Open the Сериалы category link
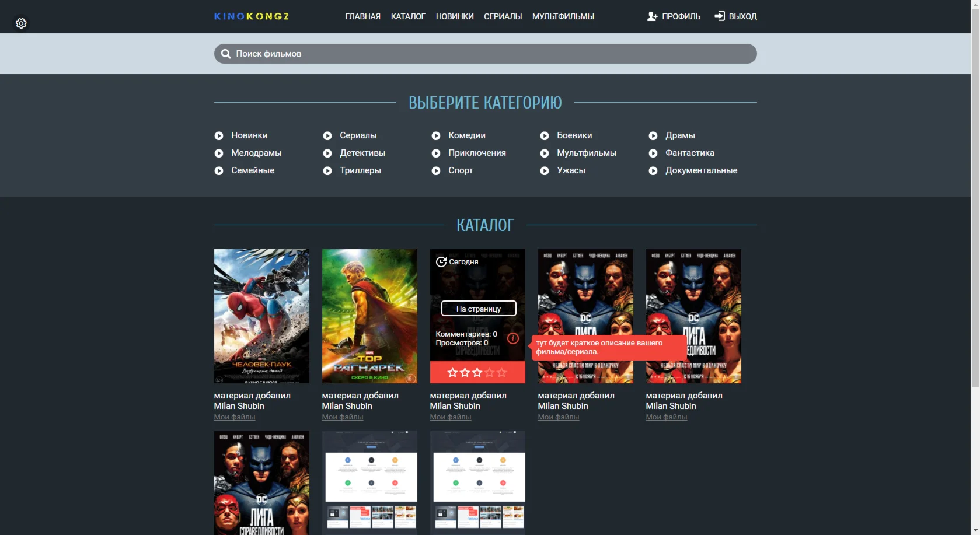 point(358,135)
